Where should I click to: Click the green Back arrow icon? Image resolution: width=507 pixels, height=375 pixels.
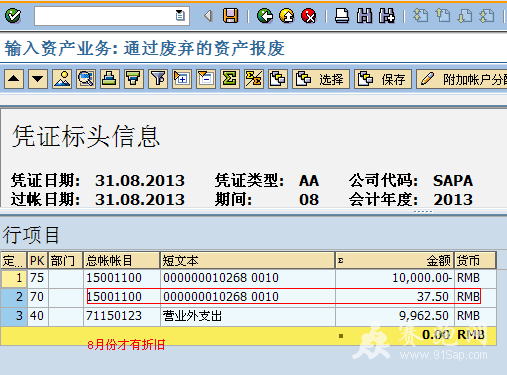265,16
